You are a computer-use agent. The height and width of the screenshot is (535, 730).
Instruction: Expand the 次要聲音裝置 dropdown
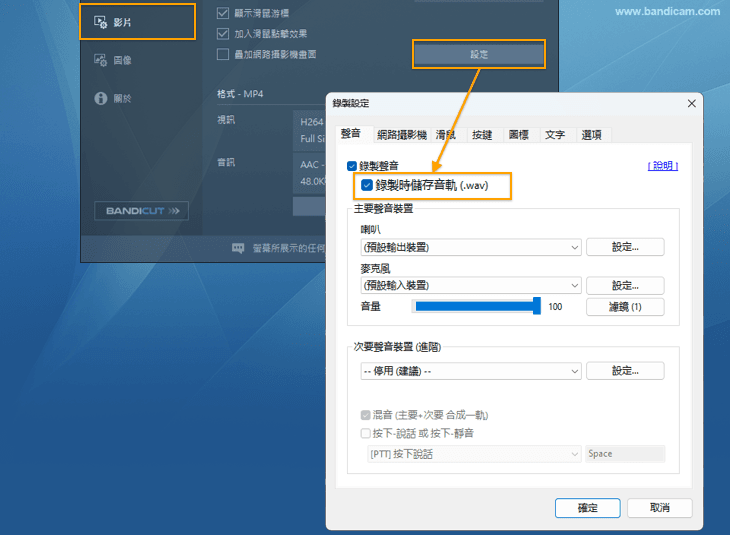[x=471, y=371]
